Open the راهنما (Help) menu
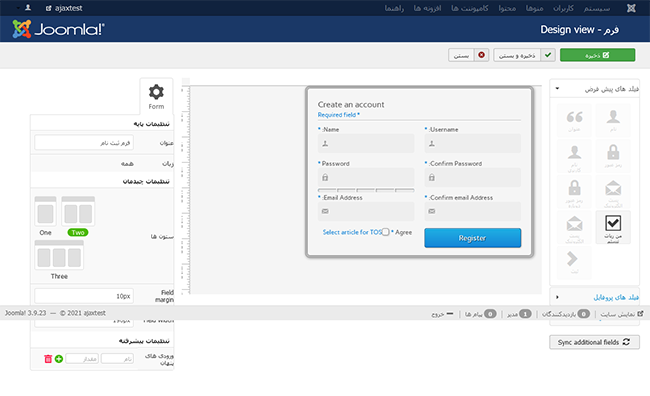The width and height of the screenshot is (650, 396). [x=394, y=8]
